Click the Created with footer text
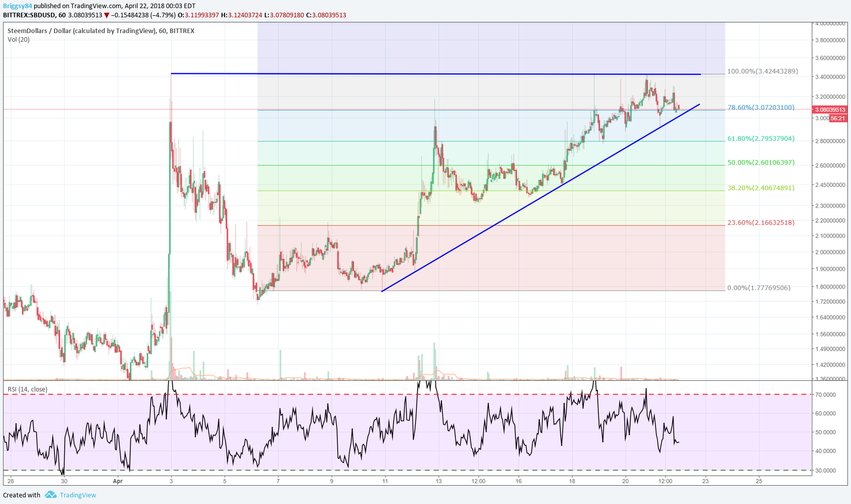This screenshot has height=504, width=851. [21, 495]
